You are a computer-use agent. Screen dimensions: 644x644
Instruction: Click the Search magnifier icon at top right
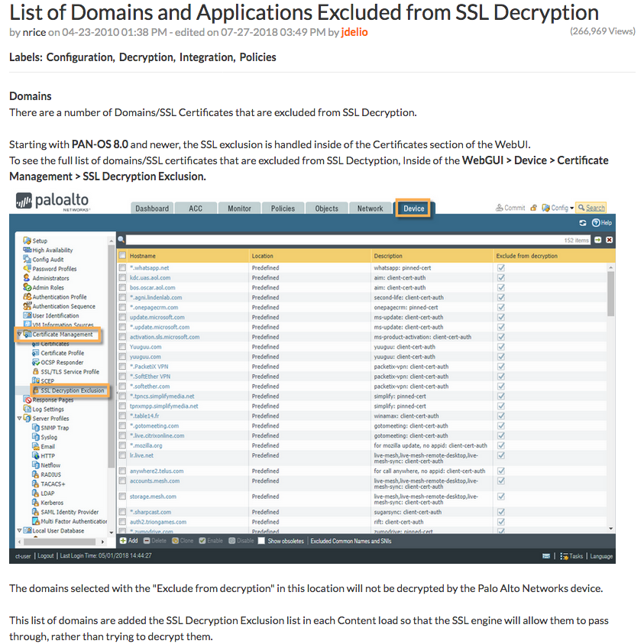pos(581,208)
